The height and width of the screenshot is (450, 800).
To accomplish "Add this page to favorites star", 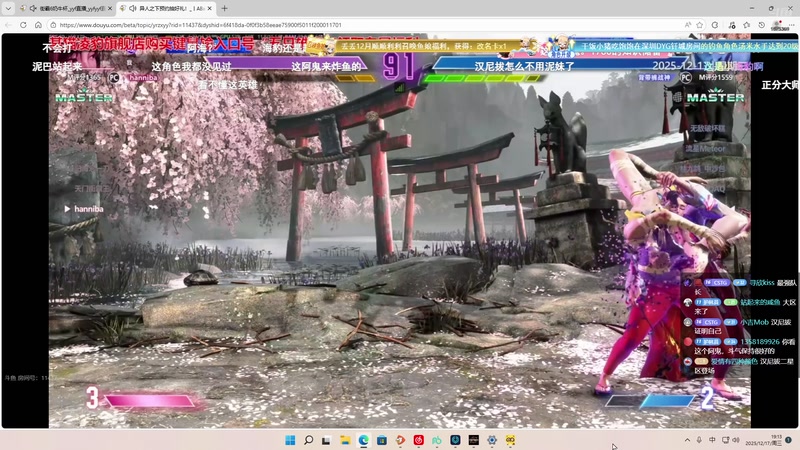I will (700, 24).
